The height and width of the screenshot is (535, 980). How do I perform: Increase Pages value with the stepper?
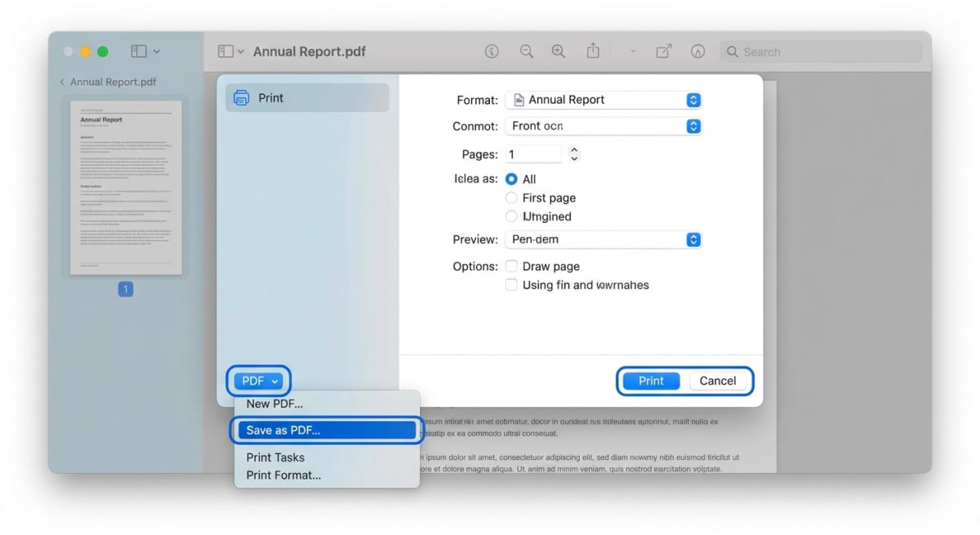[574, 149]
